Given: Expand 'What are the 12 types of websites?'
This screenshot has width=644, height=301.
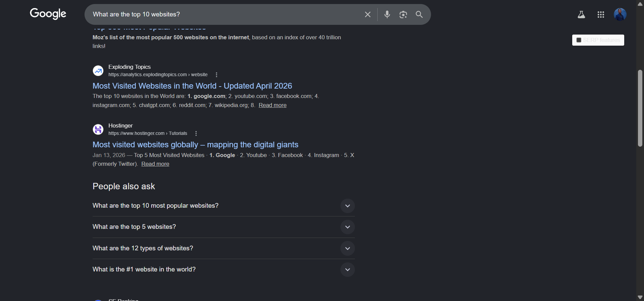Looking at the screenshot, I should pos(223,248).
